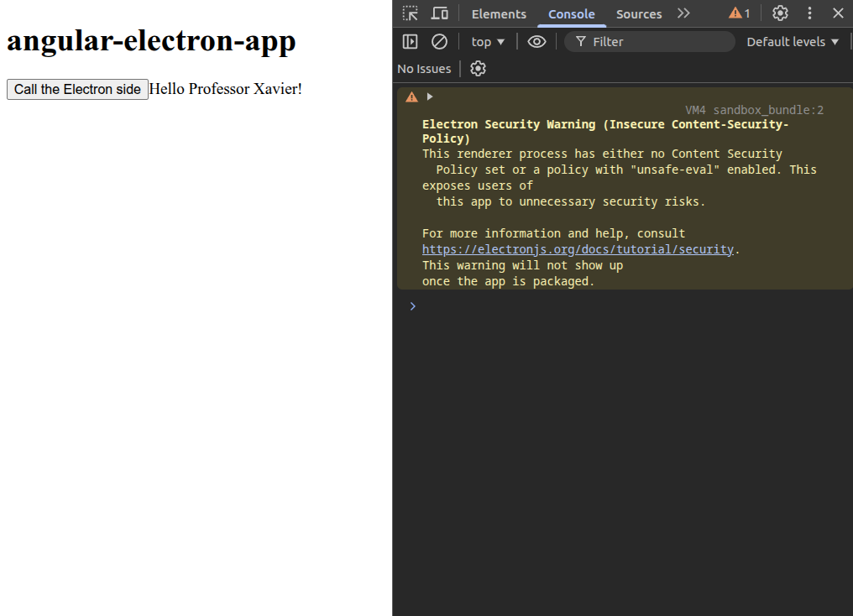Screen dimensions: 853x616
Task: Close the DevTools panel
Action: [x=838, y=13]
